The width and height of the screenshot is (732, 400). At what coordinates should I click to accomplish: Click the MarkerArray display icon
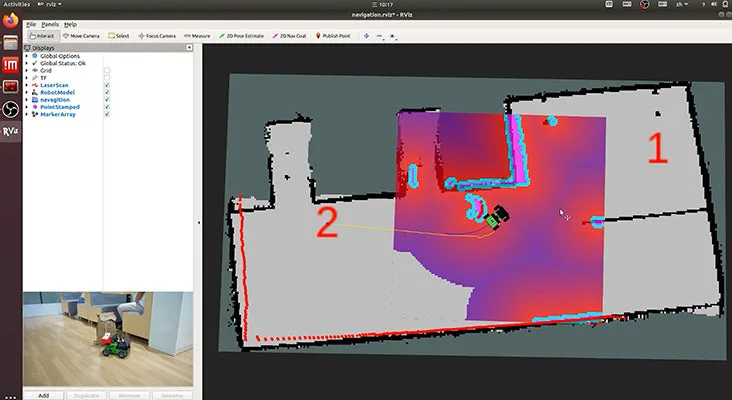click(x=35, y=114)
